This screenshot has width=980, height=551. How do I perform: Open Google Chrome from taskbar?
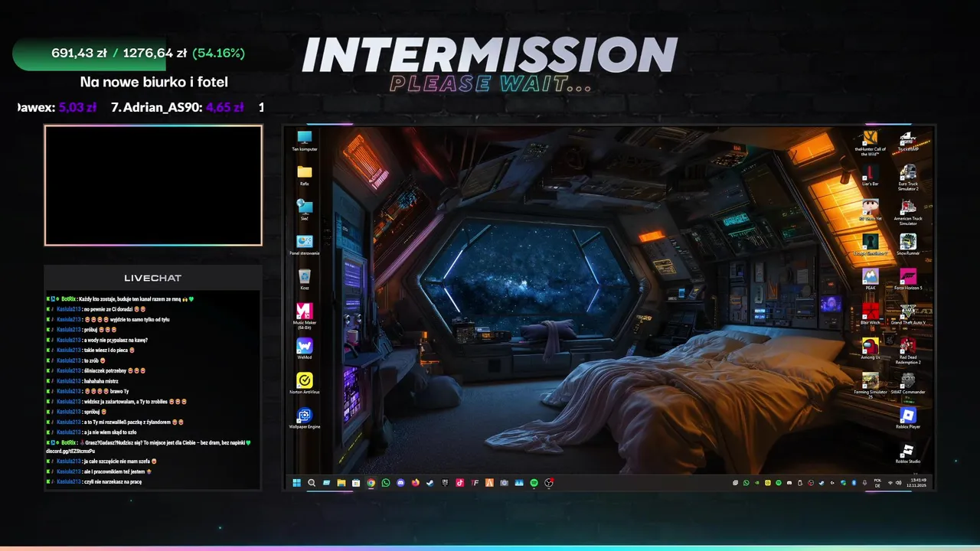coord(371,483)
